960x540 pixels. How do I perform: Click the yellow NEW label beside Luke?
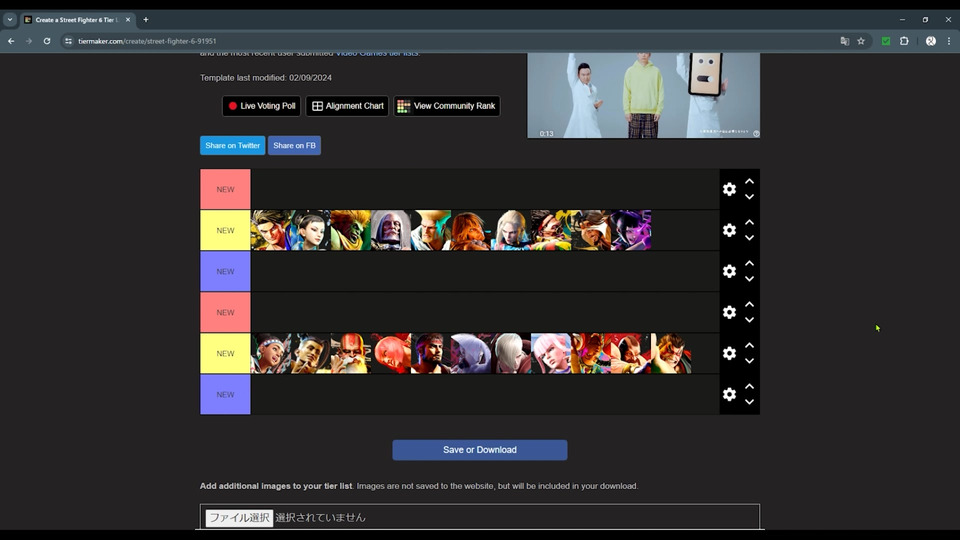225,230
